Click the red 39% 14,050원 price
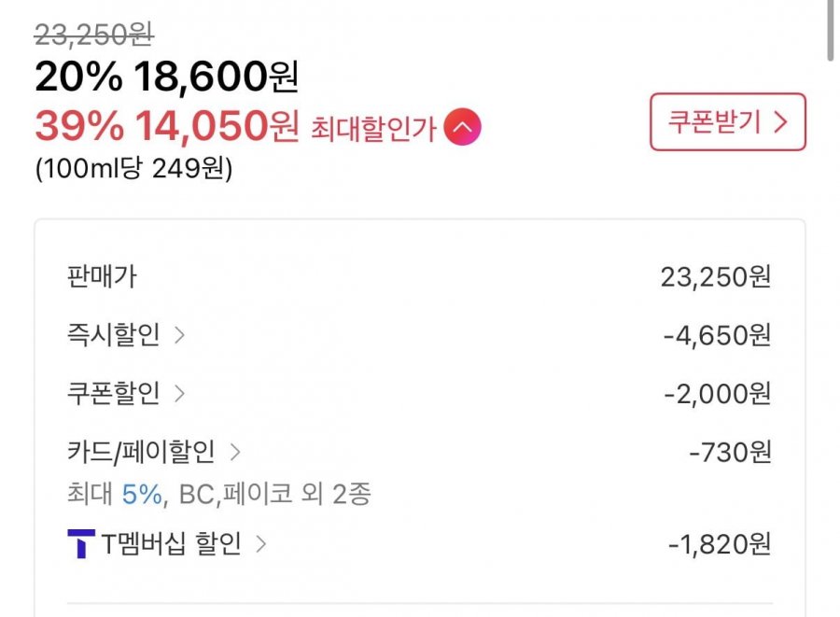 [166, 126]
